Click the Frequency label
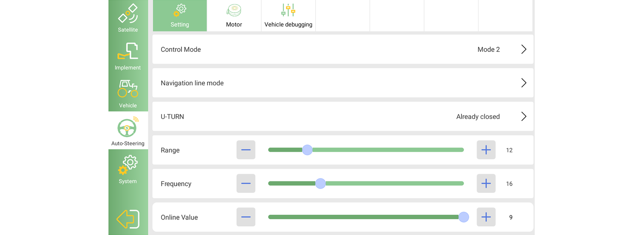 point(176,184)
